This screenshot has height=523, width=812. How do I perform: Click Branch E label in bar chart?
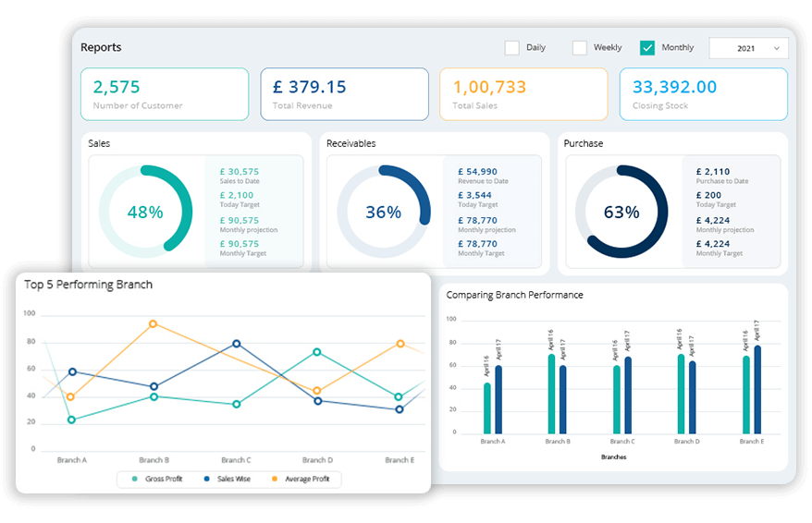pos(751,442)
